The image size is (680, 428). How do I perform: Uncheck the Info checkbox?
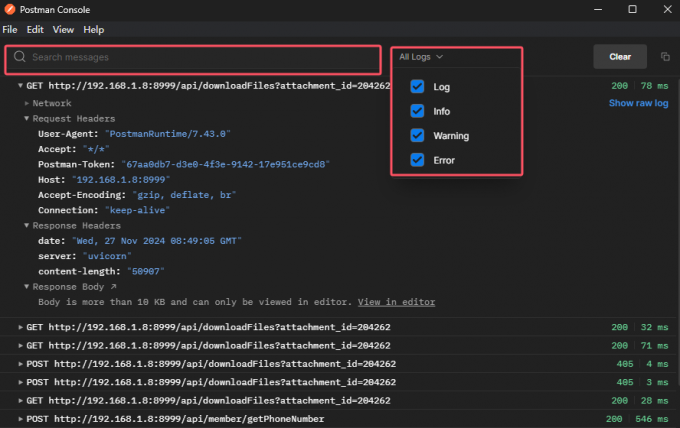(417, 111)
